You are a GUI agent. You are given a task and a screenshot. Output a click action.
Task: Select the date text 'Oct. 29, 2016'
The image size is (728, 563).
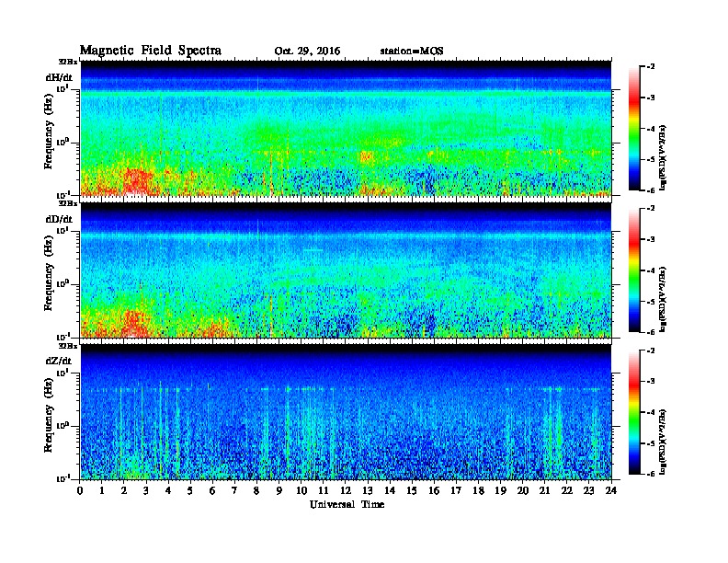[307, 52]
